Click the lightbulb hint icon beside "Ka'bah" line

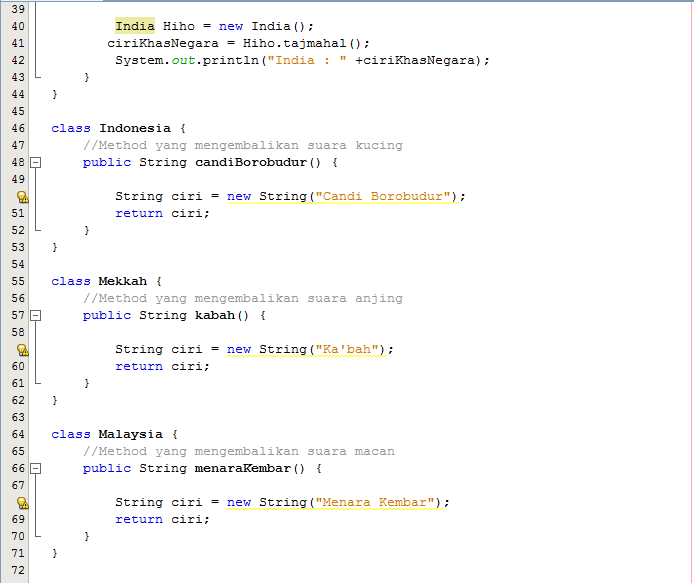coord(23,350)
